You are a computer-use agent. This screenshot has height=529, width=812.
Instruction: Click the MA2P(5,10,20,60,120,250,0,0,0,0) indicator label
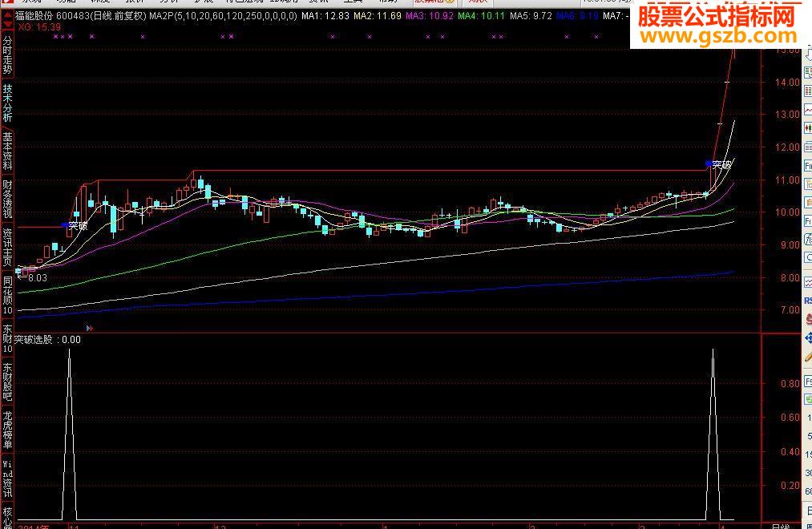click(223, 16)
